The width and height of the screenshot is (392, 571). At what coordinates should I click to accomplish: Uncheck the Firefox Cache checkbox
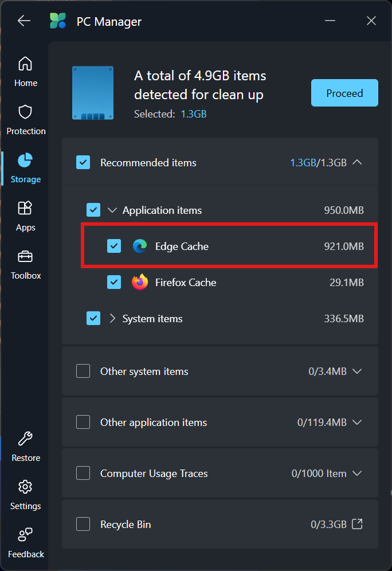pos(114,283)
